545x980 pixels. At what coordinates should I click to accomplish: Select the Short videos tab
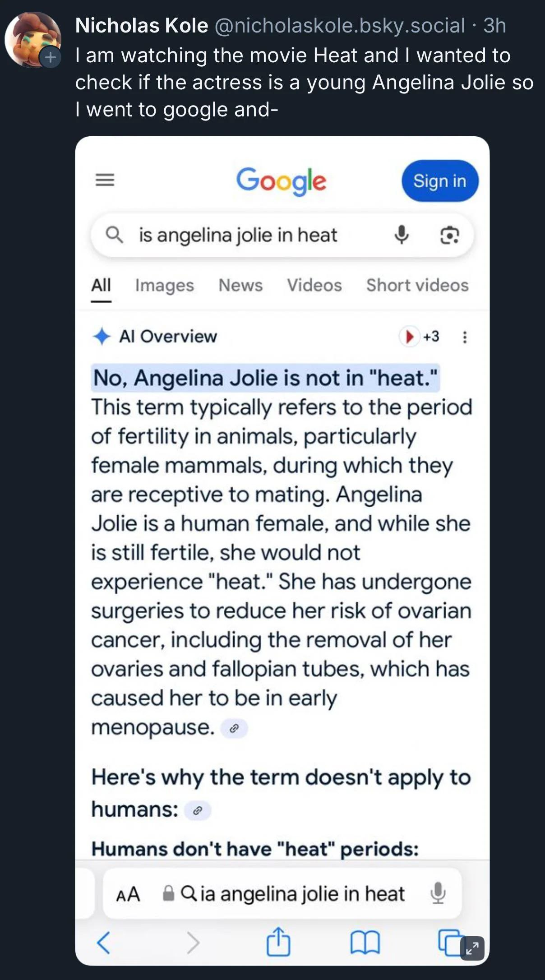[x=417, y=285]
